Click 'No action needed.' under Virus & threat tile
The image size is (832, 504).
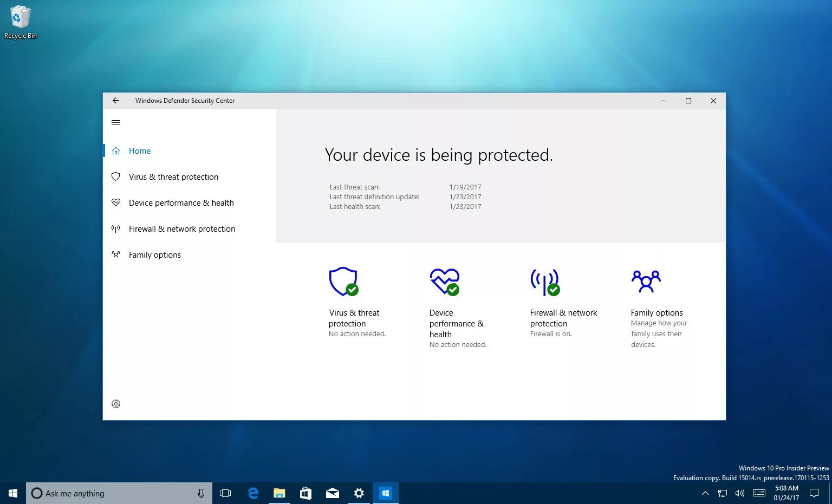click(x=357, y=334)
